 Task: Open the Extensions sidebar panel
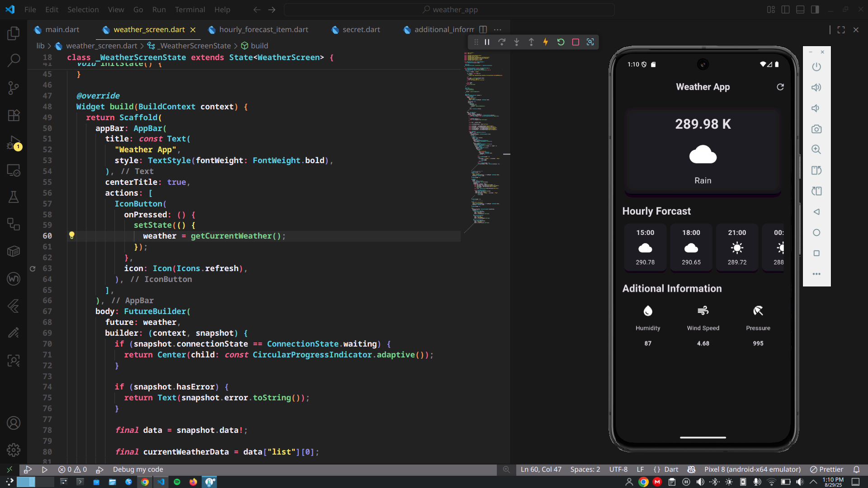(x=14, y=115)
